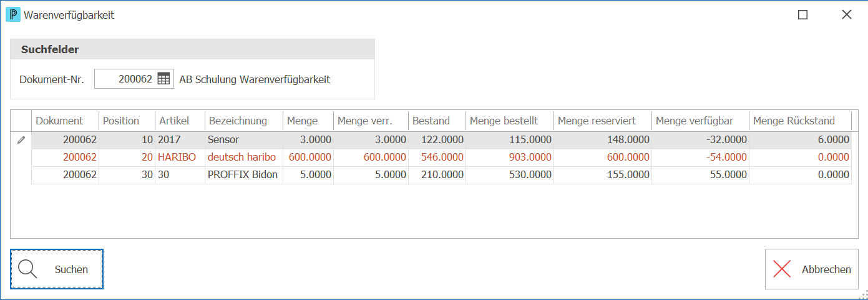This screenshot has width=868, height=300.
Task: Click Bestand value 210.0000
Action: pos(437,175)
